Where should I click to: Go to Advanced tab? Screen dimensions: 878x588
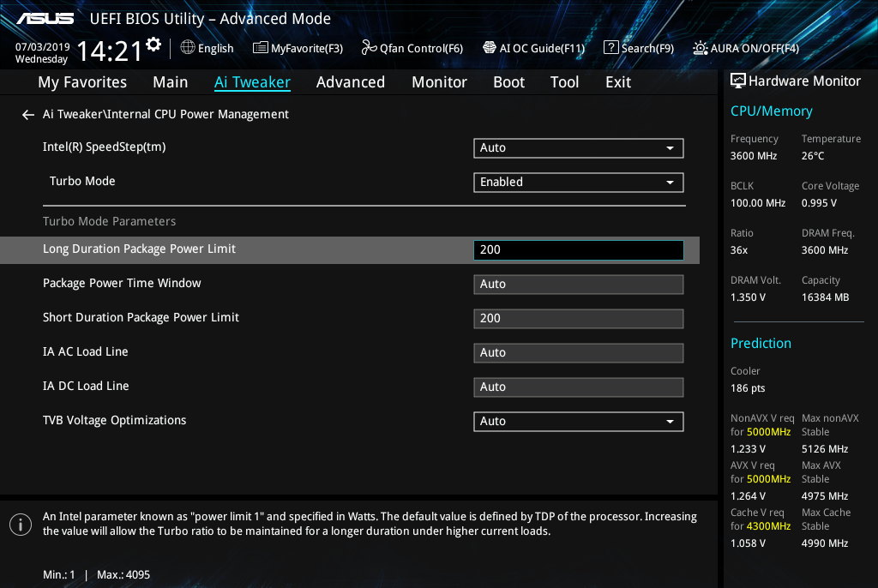click(351, 81)
